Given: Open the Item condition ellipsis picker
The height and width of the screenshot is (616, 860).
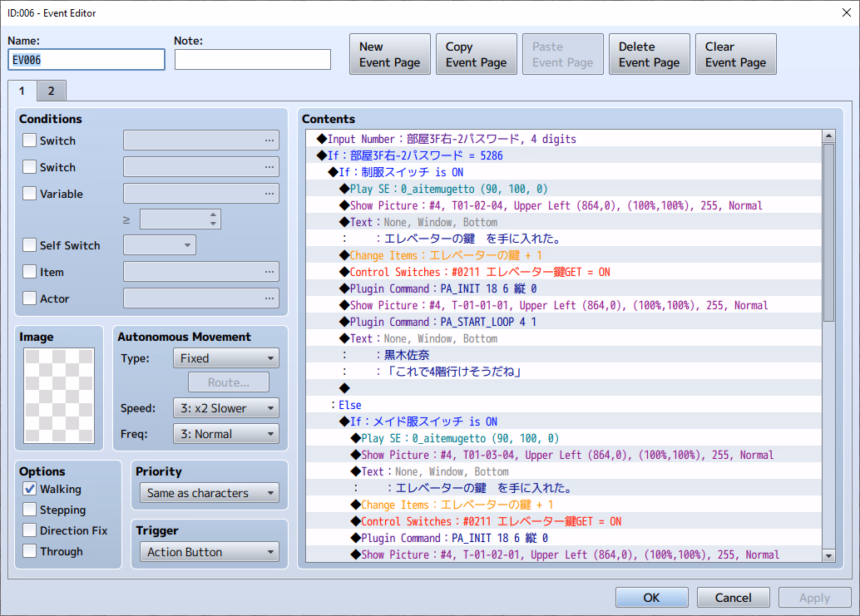Looking at the screenshot, I should (x=269, y=272).
